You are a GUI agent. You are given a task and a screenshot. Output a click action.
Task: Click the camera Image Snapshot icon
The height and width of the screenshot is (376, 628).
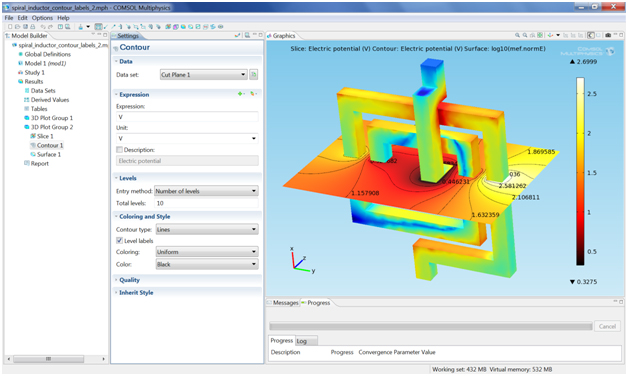coord(608,35)
